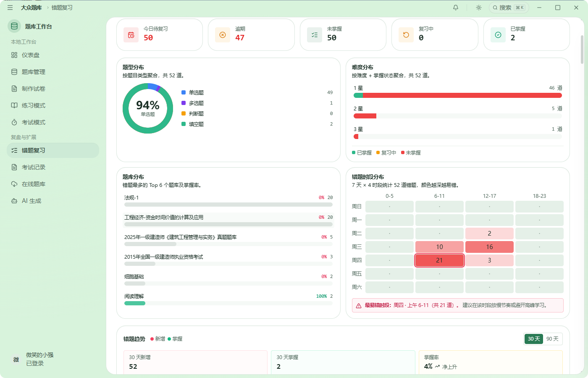Click the 2 星 difficulty bar

point(458,116)
